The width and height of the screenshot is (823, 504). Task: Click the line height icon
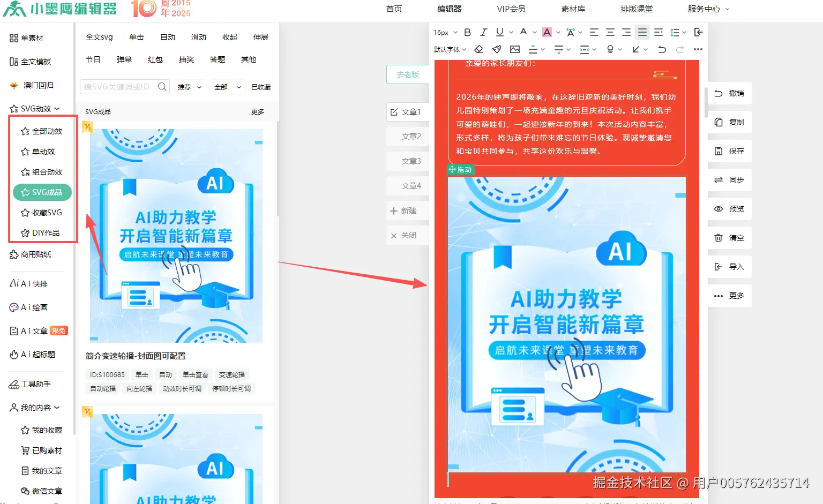[675, 32]
